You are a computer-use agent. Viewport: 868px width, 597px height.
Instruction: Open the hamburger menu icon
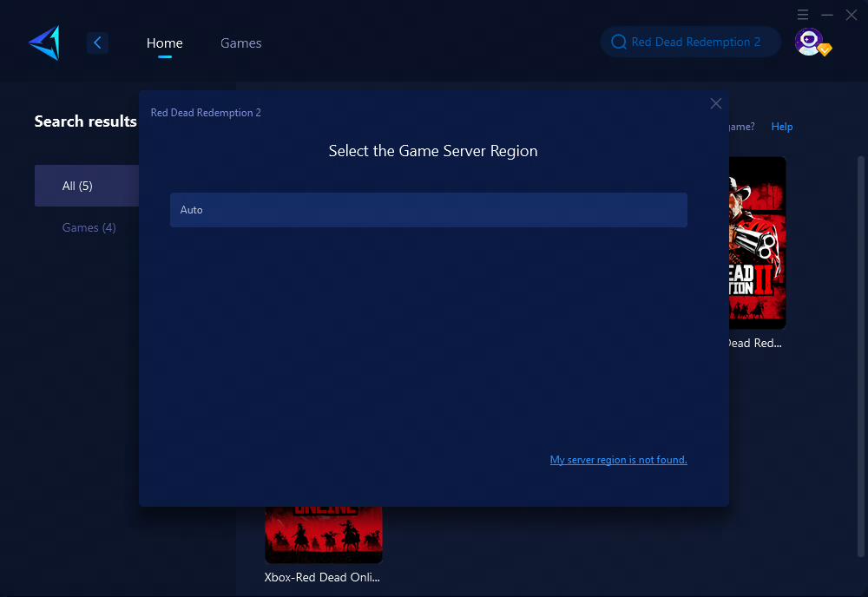click(803, 15)
